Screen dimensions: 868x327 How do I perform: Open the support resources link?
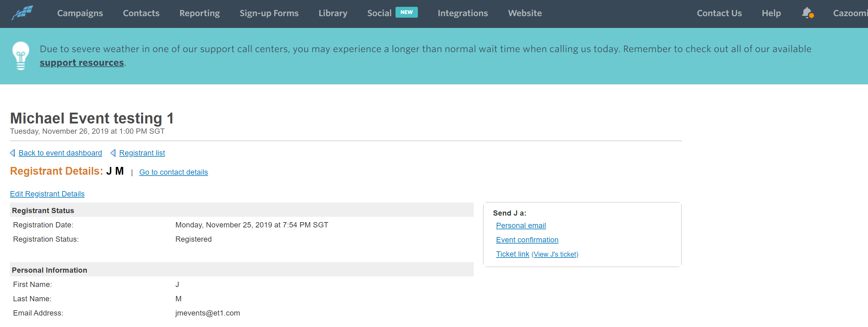pyautogui.click(x=82, y=63)
